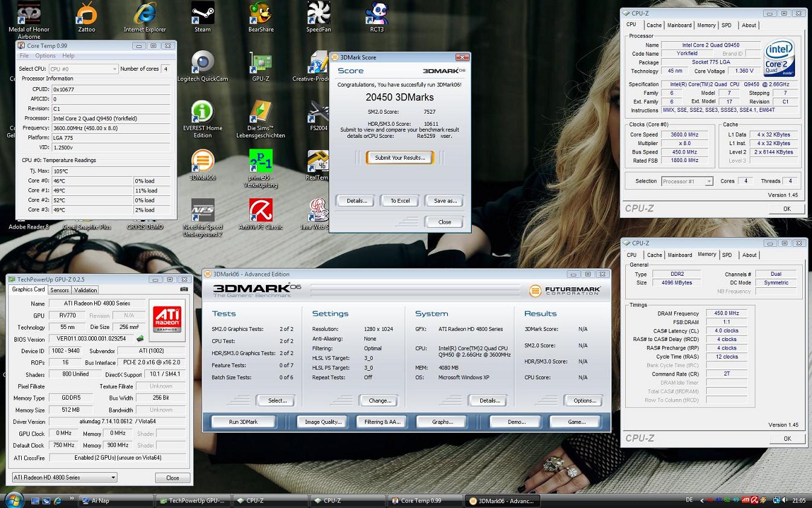Click the Number of cores field in Core Temp

pyautogui.click(x=165, y=69)
